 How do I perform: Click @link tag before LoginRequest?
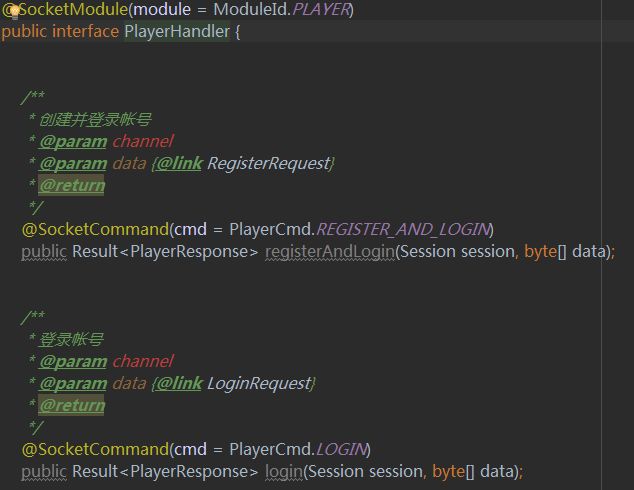[180, 384]
